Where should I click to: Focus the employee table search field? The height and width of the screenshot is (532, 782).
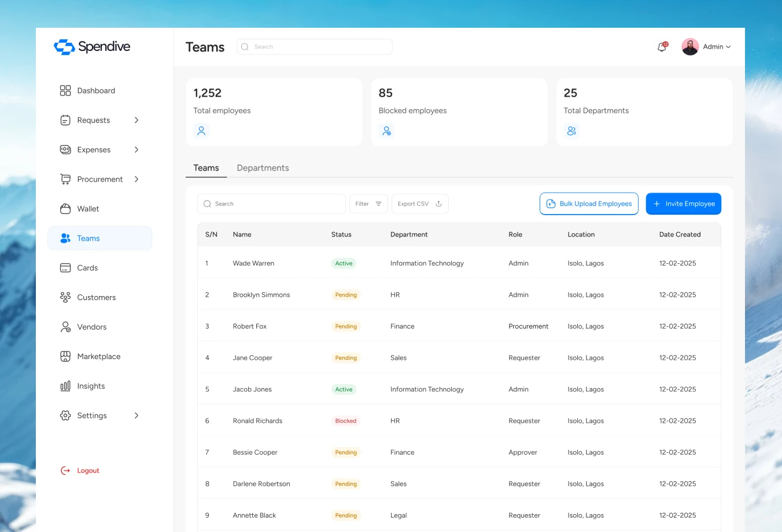271,204
